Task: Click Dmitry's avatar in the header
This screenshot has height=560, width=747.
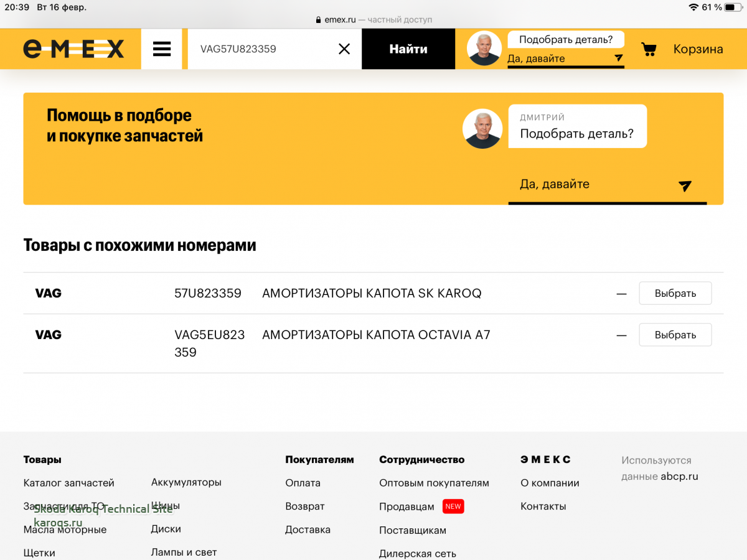Action: 484,49
